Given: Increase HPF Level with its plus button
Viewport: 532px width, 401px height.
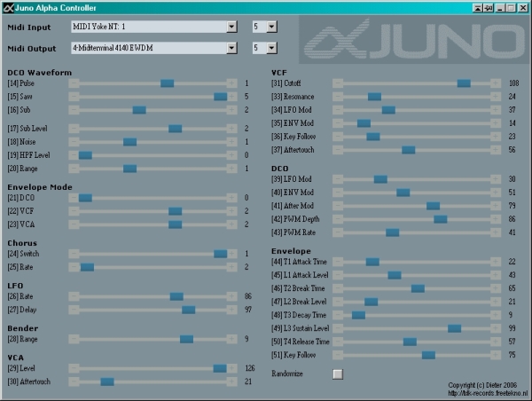Looking at the screenshot, I should [x=231, y=155].
